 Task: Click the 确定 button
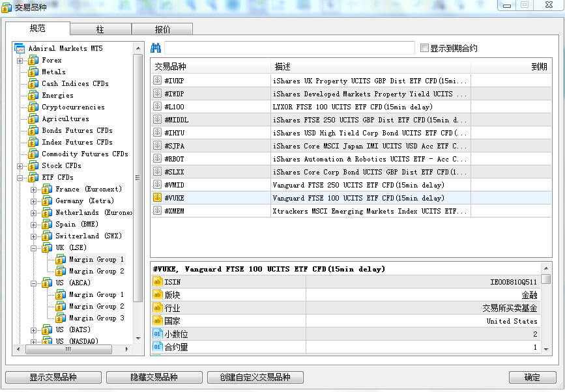pyautogui.click(x=532, y=377)
